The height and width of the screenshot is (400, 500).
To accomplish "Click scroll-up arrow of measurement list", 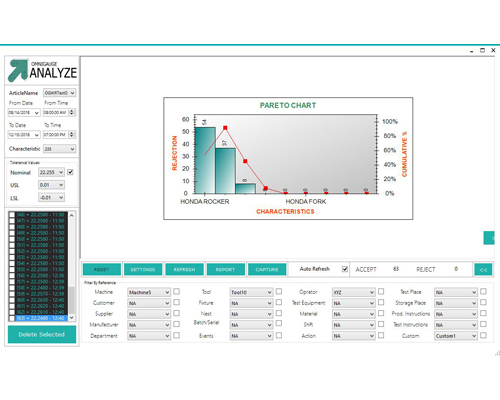I will [72, 216].
